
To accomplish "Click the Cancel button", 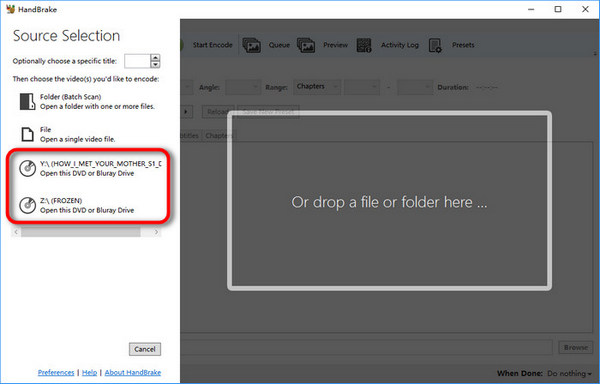I will [x=145, y=349].
